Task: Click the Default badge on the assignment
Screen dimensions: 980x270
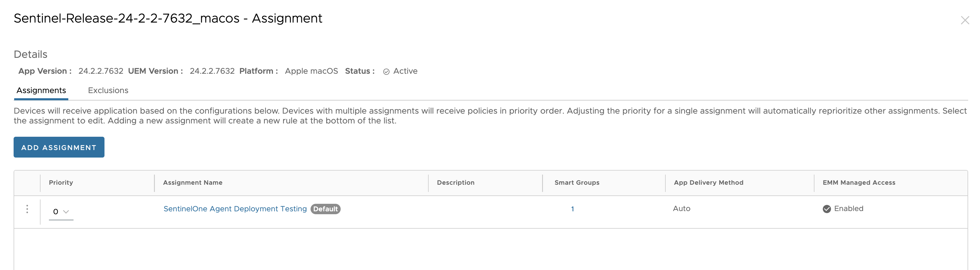Action: coord(325,209)
